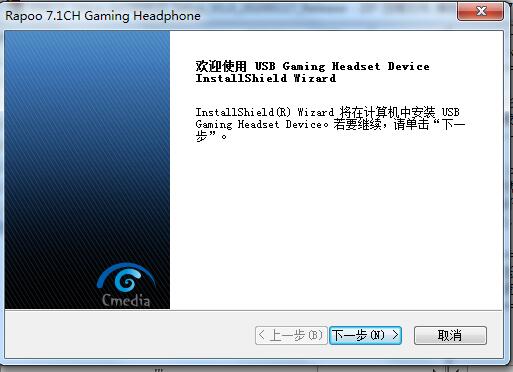
Task: Click the heading line 'InstallShield Wizard'
Action: click(266, 78)
